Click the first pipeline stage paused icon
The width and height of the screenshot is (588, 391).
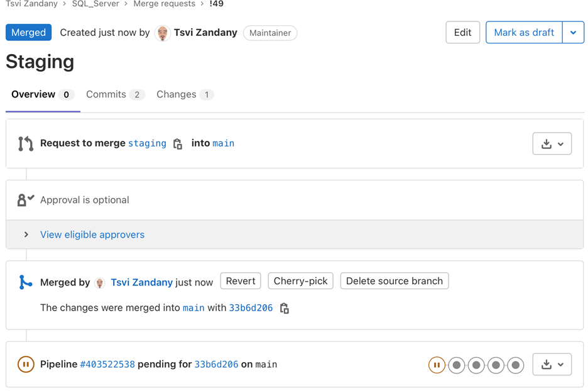coord(437,365)
